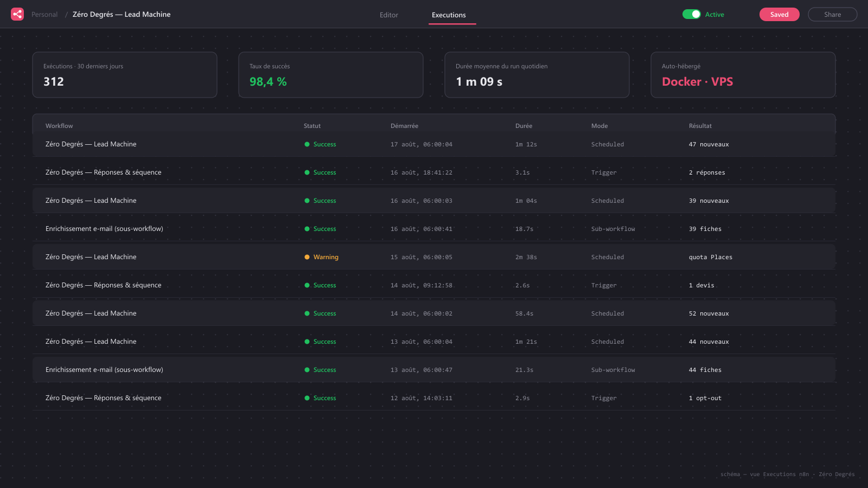The image size is (868, 488).
Task: Click the result '2 réponses'
Action: pyautogui.click(x=707, y=172)
